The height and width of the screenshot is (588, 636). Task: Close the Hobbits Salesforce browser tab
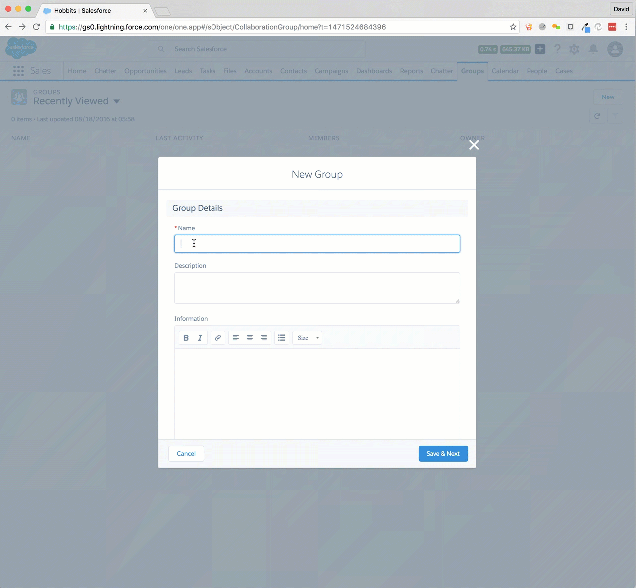point(145,11)
